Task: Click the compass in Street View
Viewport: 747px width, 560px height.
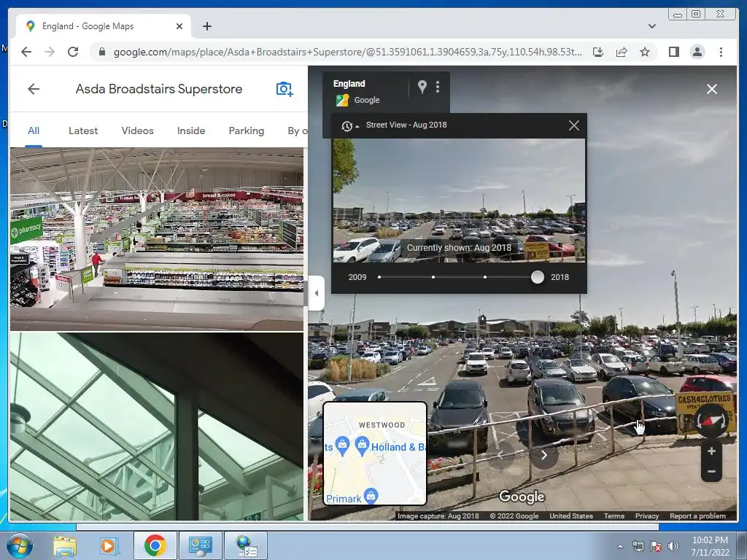Action: point(711,421)
